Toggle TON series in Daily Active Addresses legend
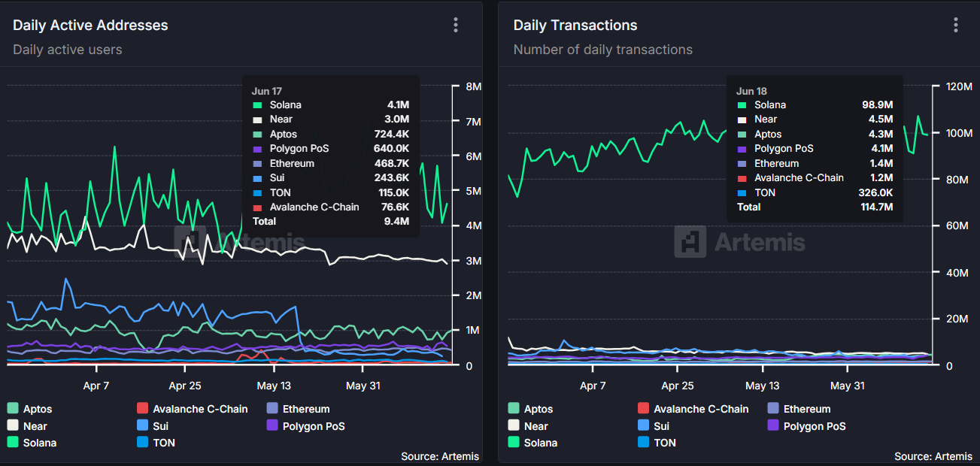The height and width of the screenshot is (466, 980). (x=156, y=443)
